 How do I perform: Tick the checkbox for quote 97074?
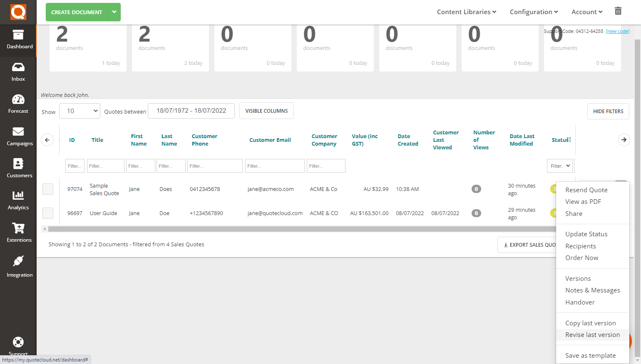coord(48,189)
